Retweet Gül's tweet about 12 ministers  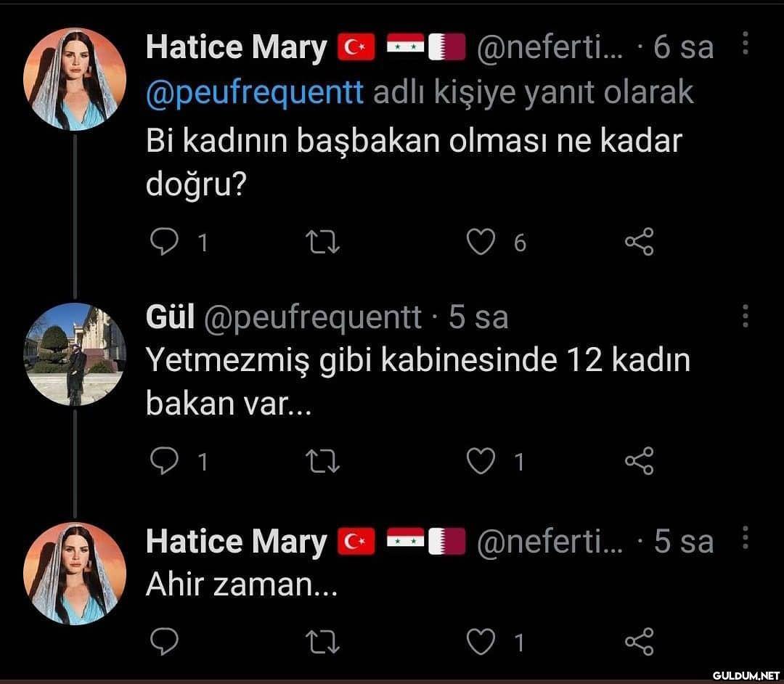click(x=324, y=460)
